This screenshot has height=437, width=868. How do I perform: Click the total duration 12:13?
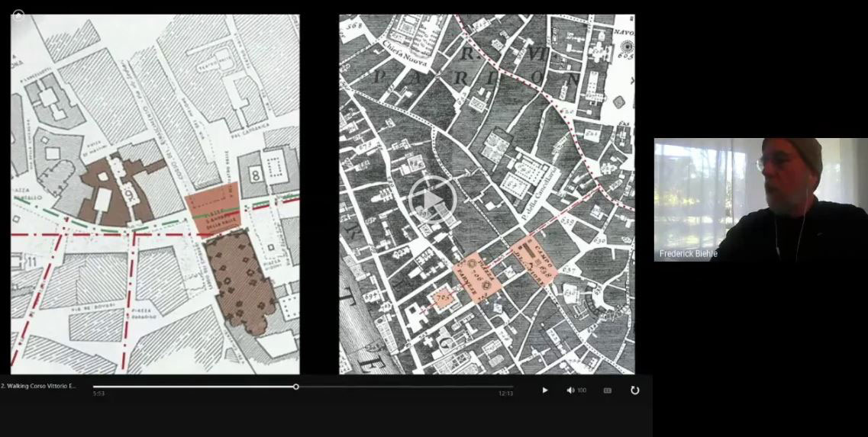pos(505,394)
